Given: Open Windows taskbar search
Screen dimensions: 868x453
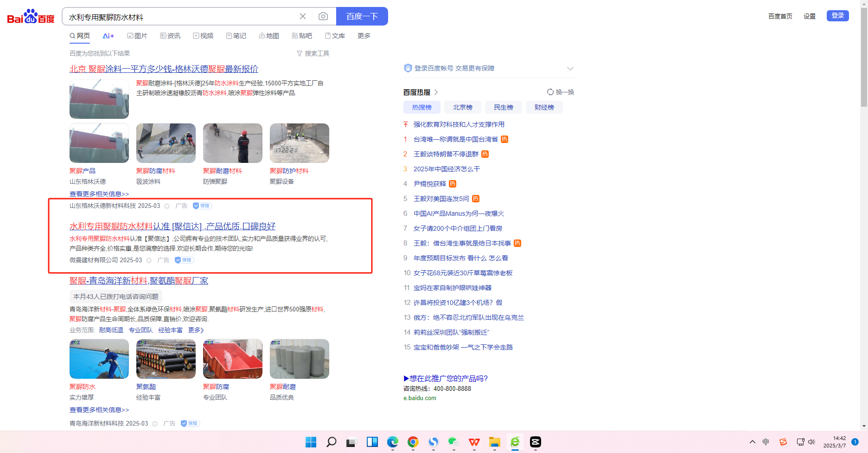Looking at the screenshot, I should point(332,442).
